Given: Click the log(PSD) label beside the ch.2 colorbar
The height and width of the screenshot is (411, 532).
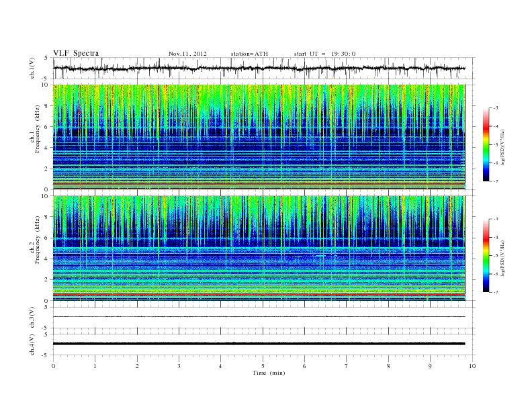Looking at the screenshot, I should tap(503, 258).
